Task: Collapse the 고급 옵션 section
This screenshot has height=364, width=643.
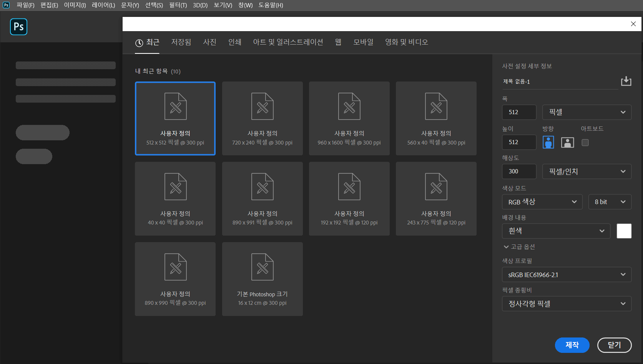Action: click(519, 247)
